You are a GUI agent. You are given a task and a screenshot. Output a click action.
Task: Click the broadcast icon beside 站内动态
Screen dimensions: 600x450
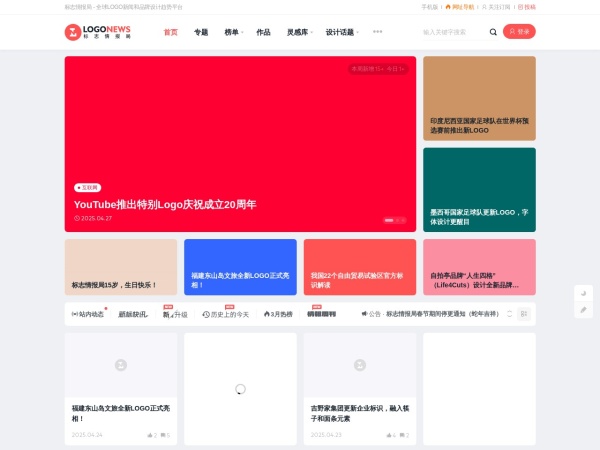pyautogui.click(x=75, y=314)
